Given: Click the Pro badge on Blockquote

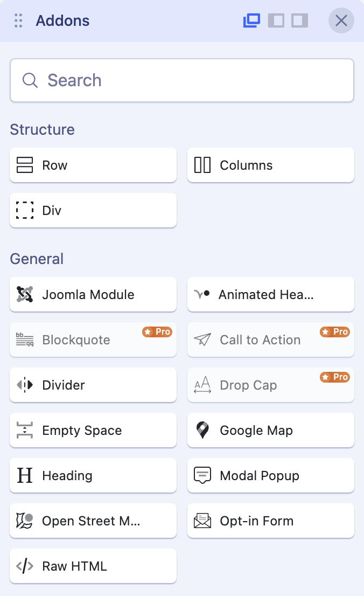Looking at the screenshot, I should coord(157,332).
